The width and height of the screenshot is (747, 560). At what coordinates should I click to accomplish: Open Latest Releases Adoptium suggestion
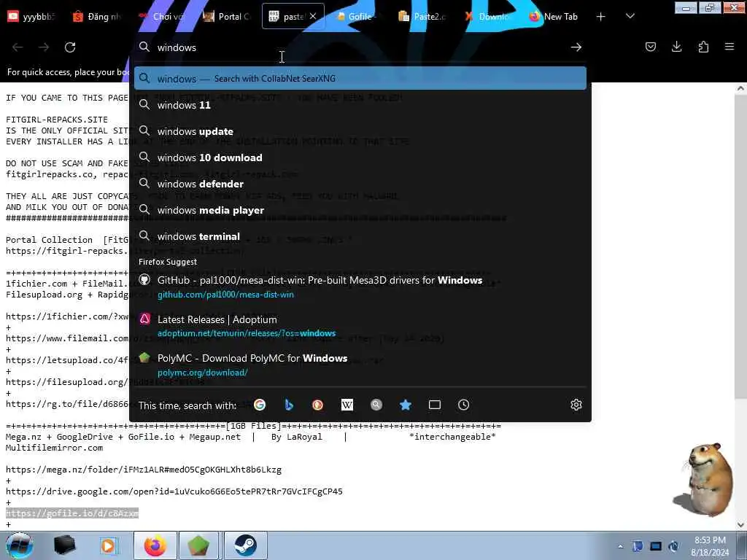pos(360,326)
